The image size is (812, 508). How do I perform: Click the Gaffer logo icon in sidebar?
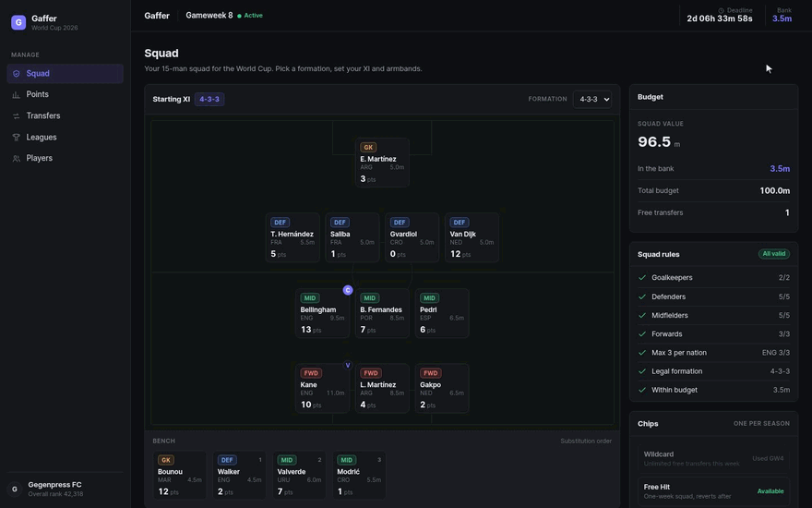pyautogui.click(x=18, y=22)
